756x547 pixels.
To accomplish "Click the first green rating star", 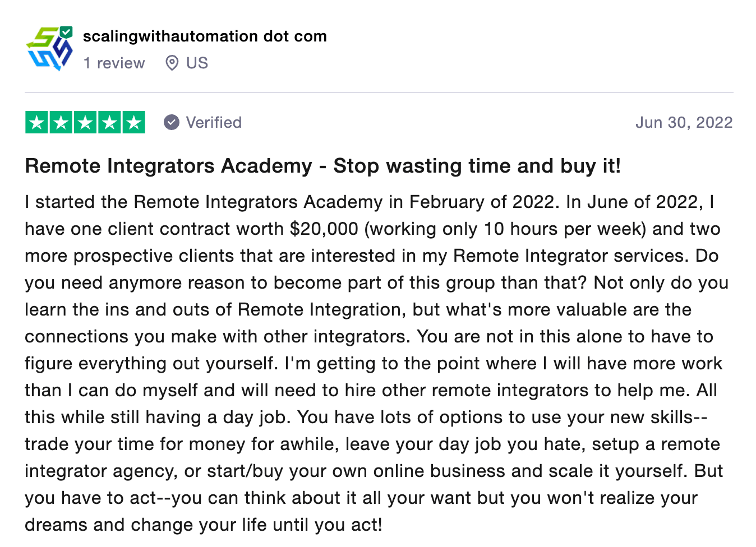I will (x=37, y=123).
